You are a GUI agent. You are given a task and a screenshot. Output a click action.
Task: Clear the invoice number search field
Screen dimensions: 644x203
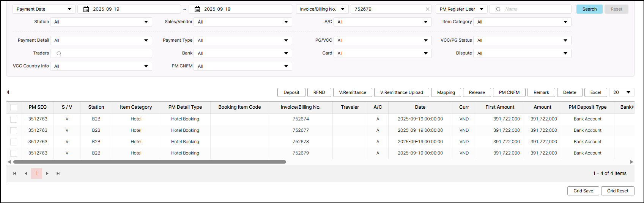pos(428,9)
